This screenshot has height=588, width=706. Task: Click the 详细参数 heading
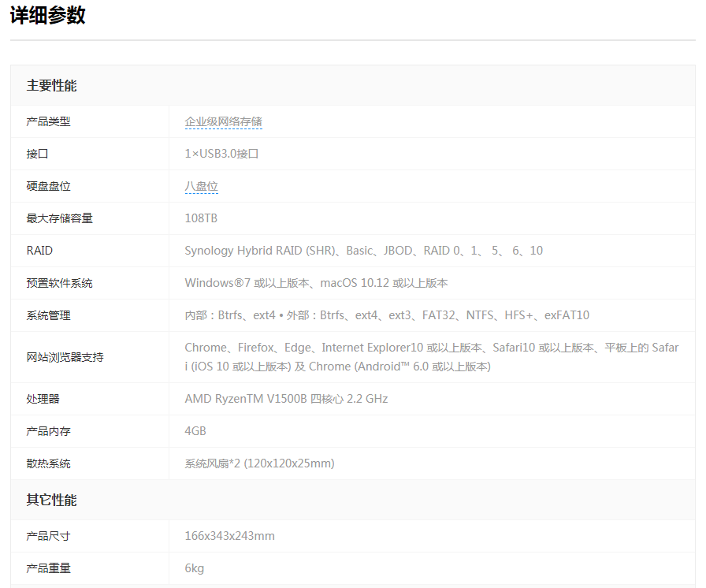48,15
